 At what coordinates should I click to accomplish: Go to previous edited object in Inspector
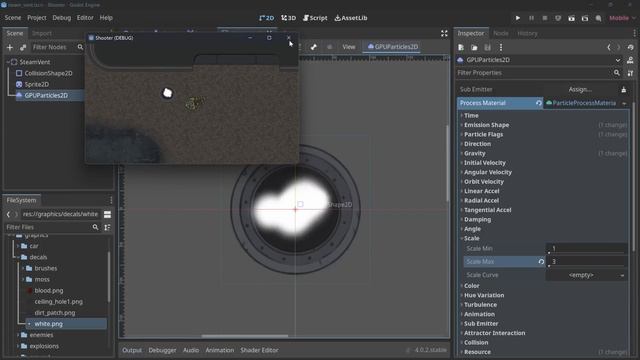609,47
